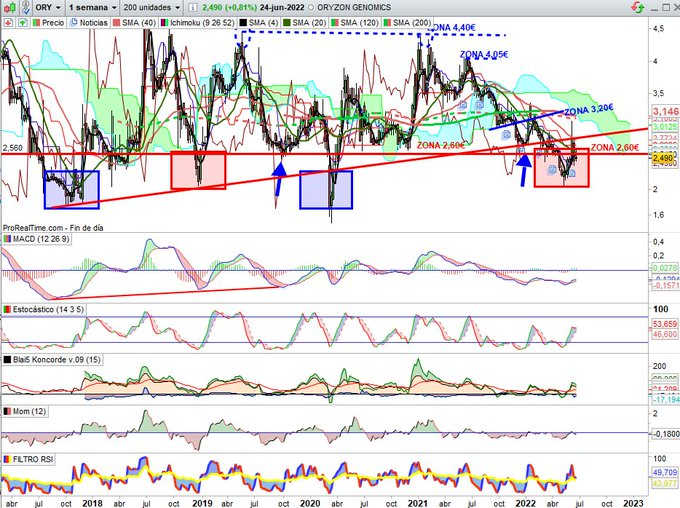
Task: Maximize the chart window
Action: pyautogui.click(x=666, y=7)
